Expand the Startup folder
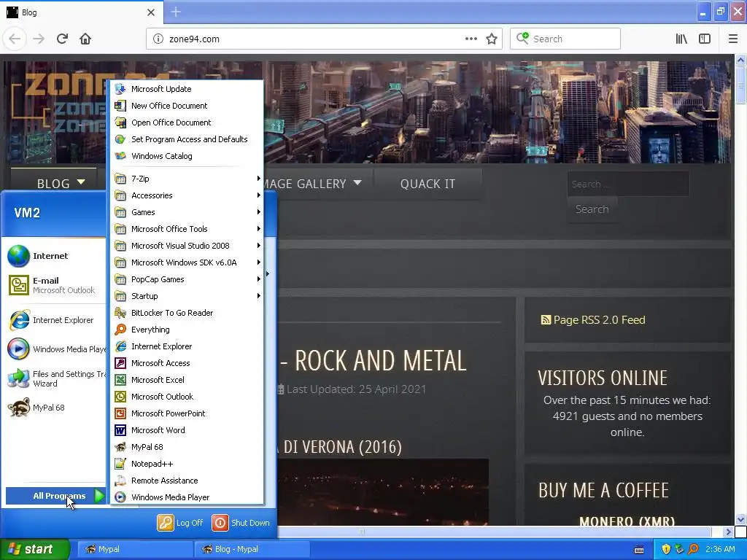This screenshot has width=747, height=560. click(x=187, y=296)
